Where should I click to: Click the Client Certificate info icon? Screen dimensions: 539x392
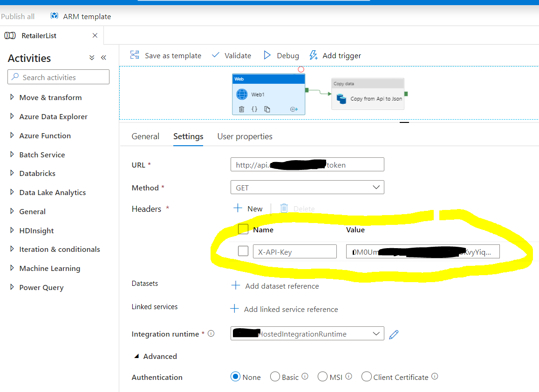click(x=435, y=376)
